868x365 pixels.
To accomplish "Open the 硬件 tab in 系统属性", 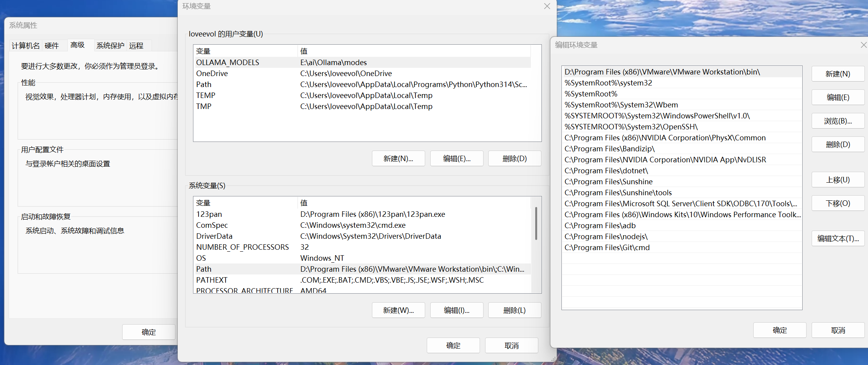I will pos(52,46).
